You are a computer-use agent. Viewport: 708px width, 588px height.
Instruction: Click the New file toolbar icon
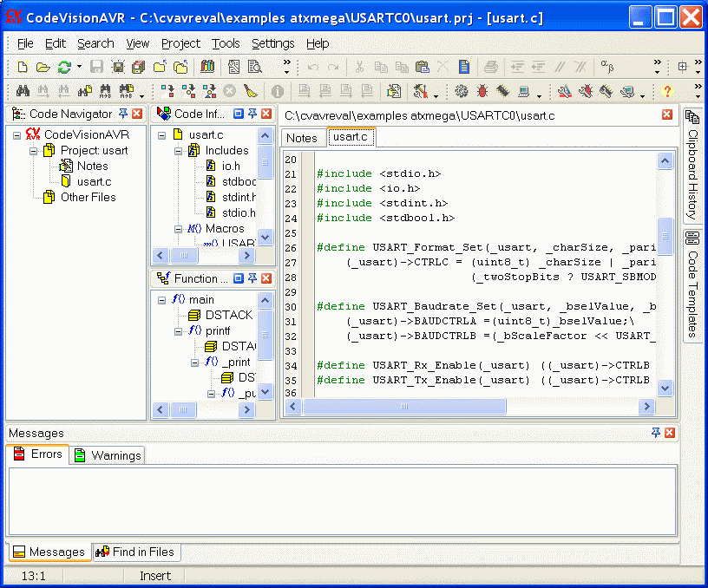[23, 67]
